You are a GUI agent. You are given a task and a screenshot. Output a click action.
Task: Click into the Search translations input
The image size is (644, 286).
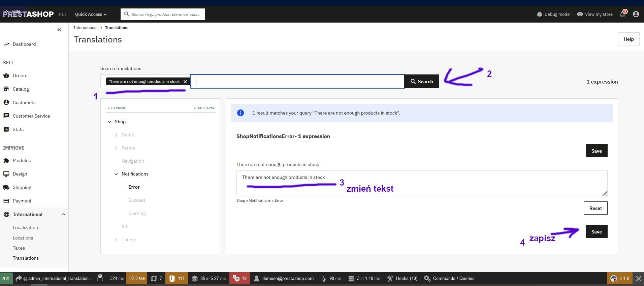click(297, 81)
